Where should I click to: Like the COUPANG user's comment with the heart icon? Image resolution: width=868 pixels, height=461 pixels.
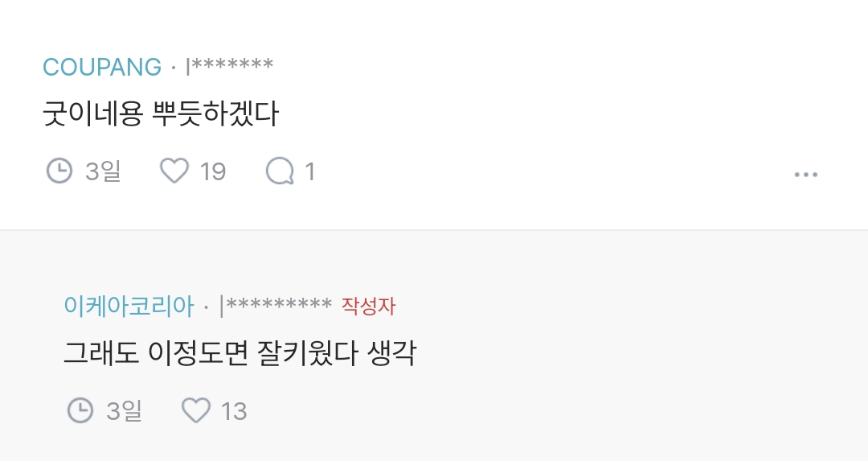(174, 171)
